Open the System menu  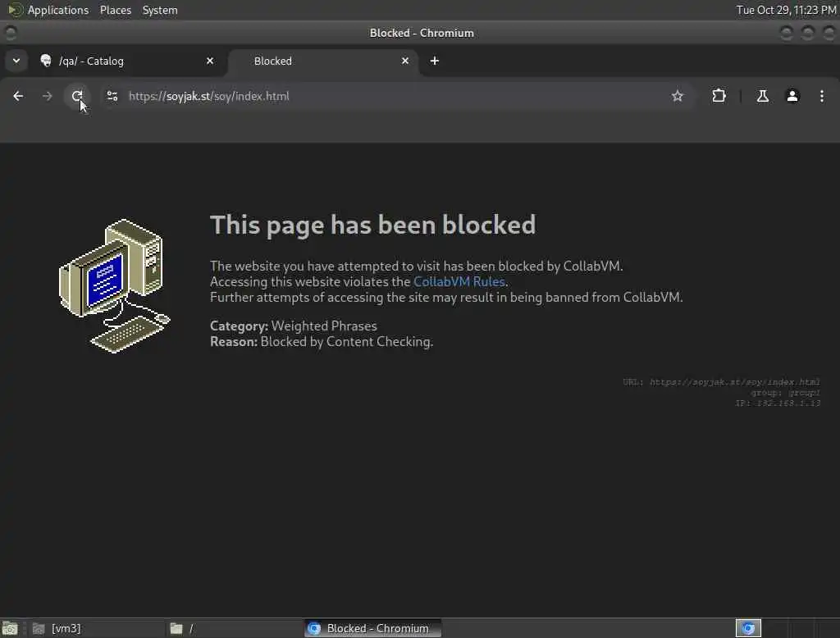pos(160,10)
